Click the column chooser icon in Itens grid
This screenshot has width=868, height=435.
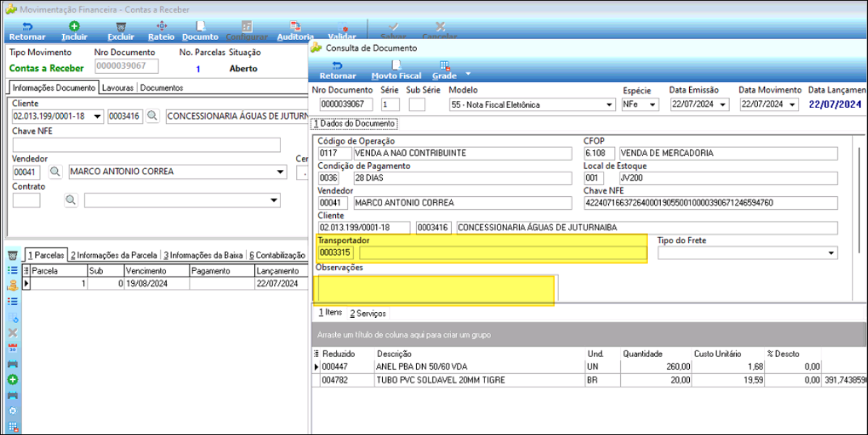point(316,354)
